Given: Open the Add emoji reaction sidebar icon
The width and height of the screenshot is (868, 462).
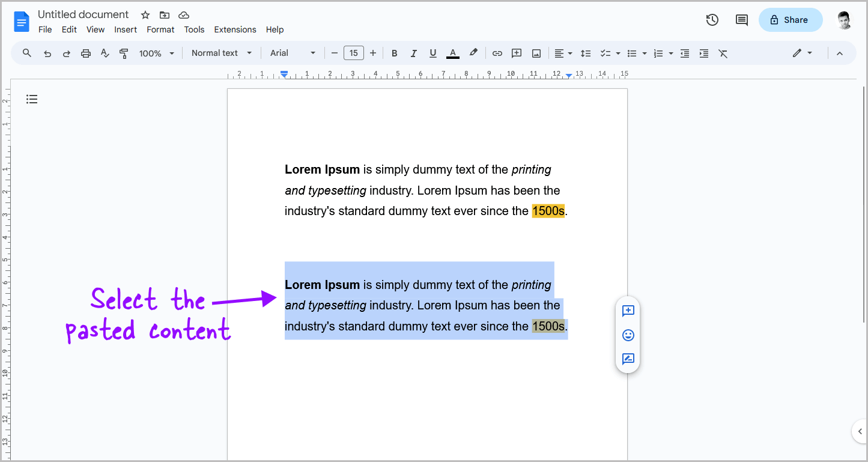Looking at the screenshot, I should (x=628, y=335).
